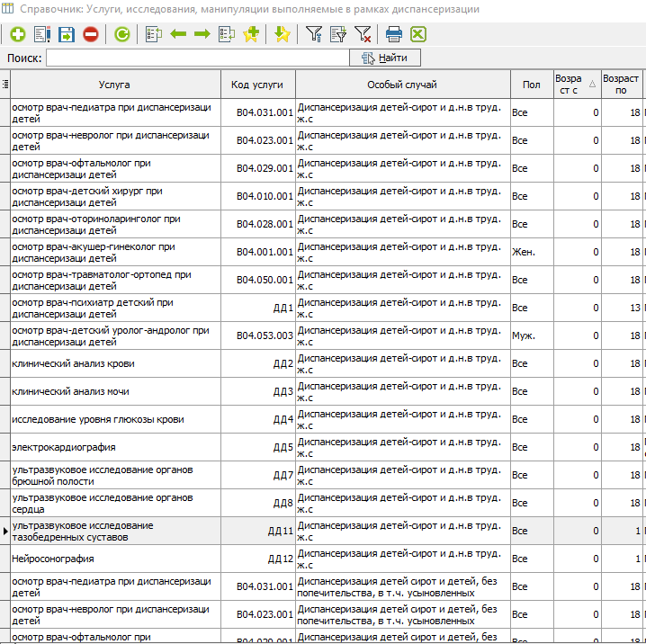Viewport: 646px width, 644px height.
Task: Click the Особый случай column header
Action: (x=402, y=85)
